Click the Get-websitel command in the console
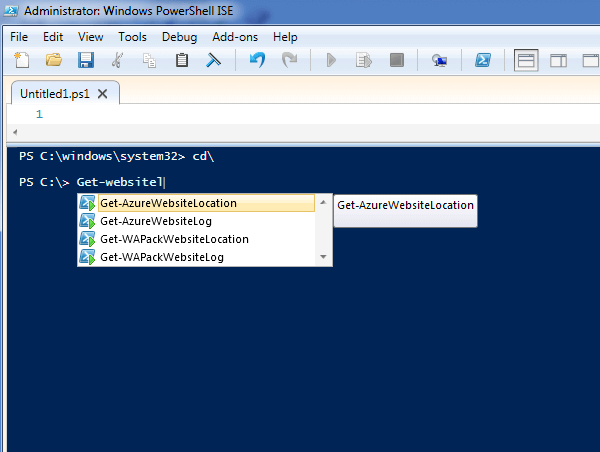Screen dimensions: 600x452 tap(119, 182)
